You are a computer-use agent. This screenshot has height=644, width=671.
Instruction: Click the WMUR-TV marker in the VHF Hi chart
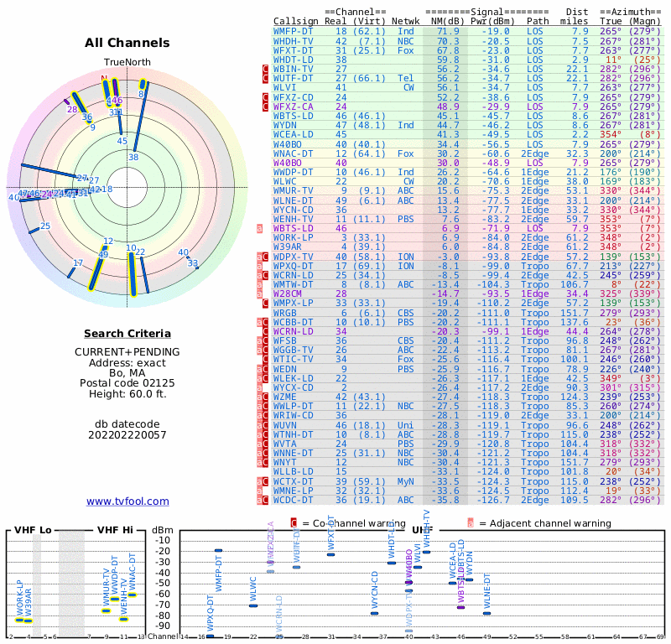(x=107, y=610)
